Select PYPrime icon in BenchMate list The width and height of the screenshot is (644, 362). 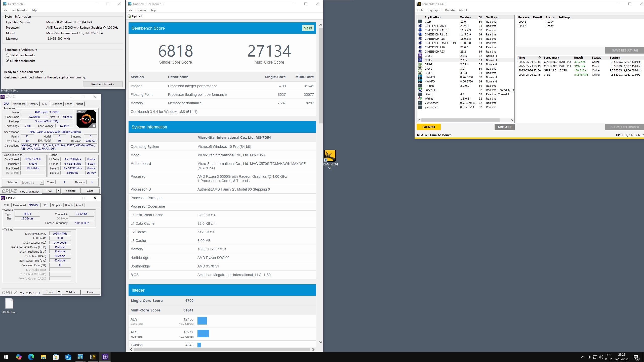click(420, 86)
